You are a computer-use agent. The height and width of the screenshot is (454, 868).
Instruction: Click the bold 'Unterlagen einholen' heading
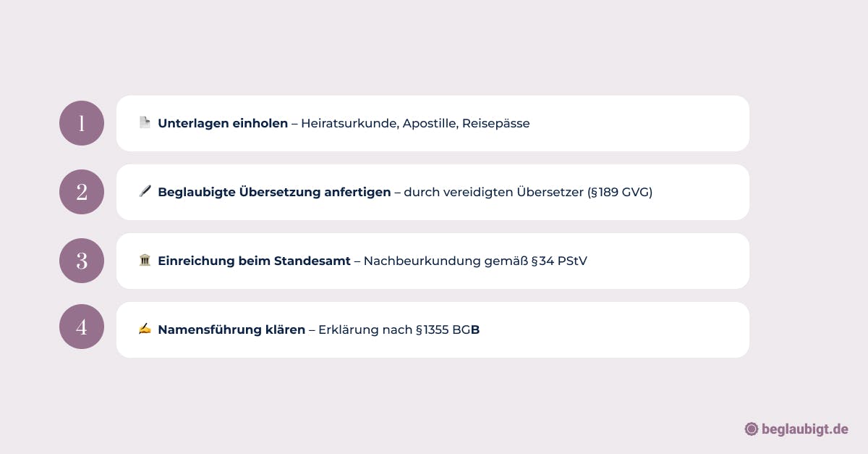pos(223,123)
